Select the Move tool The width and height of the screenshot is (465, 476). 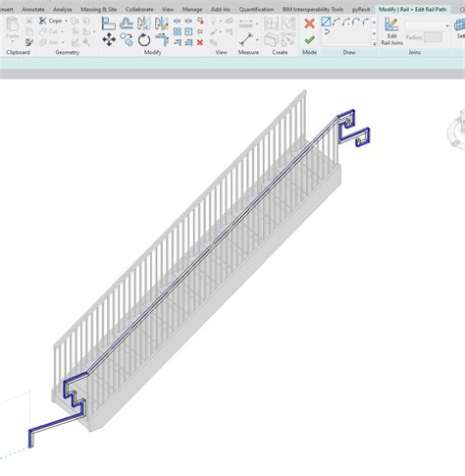pyautogui.click(x=109, y=40)
